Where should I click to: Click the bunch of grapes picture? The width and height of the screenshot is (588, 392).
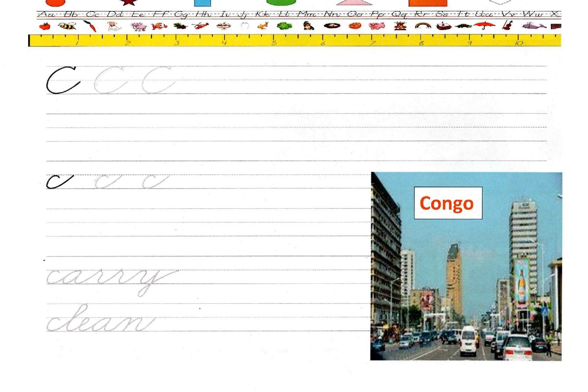180,26
